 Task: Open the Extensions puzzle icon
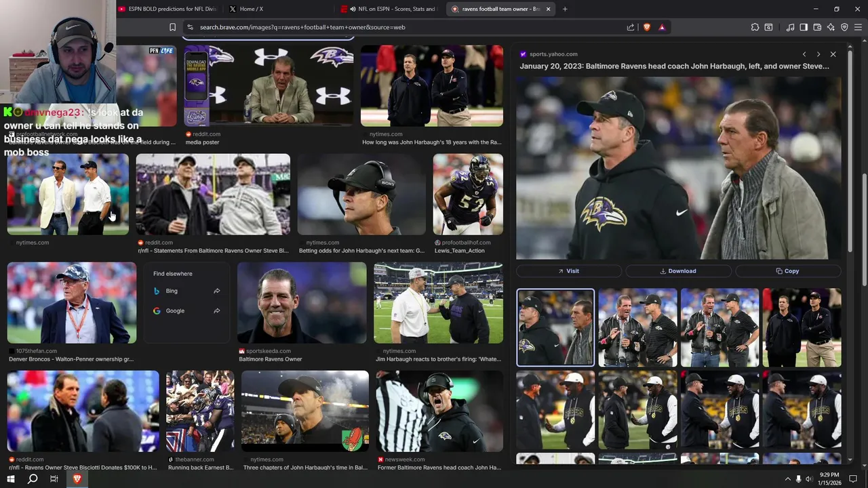tap(755, 27)
